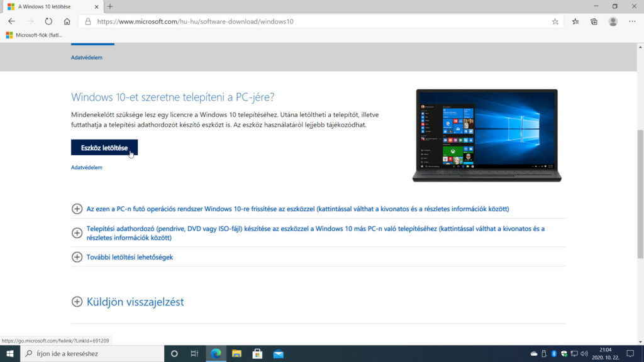Switch to Microsoft Edge in taskbar

(x=216, y=353)
